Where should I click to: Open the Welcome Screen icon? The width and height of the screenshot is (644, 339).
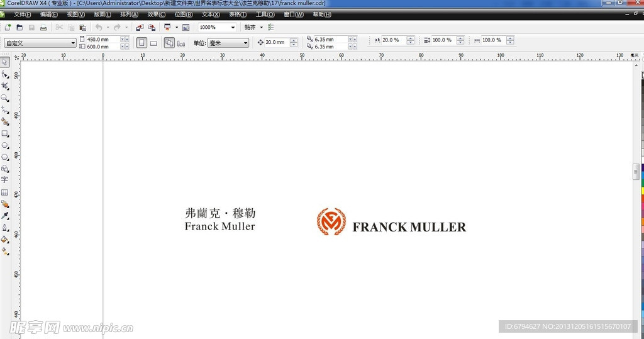tap(186, 28)
